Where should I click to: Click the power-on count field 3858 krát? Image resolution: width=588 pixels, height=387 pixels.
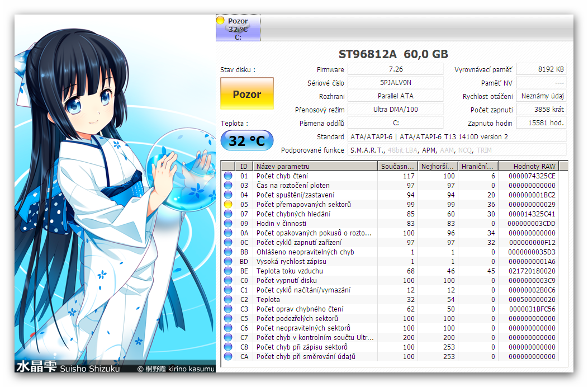coord(541,109)
